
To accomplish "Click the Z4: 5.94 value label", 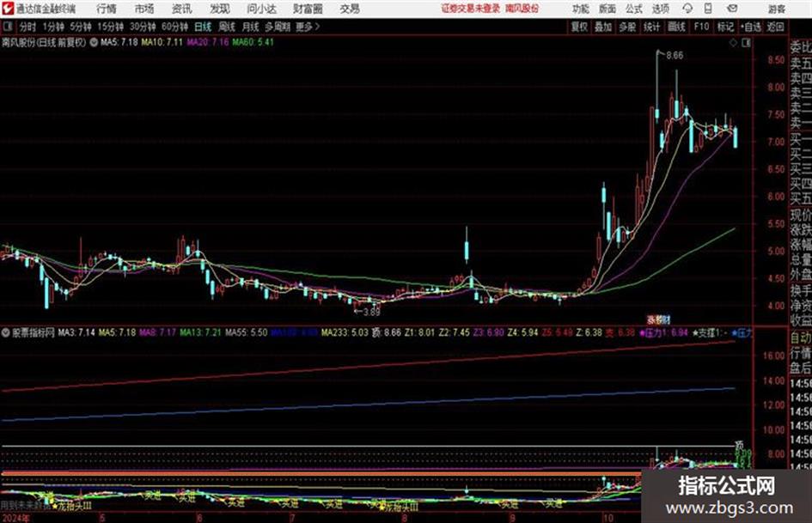I will coord(523,332).
